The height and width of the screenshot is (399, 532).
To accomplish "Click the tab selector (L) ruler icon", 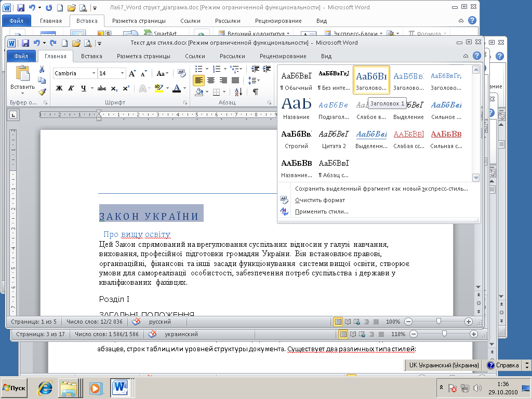I will coord(13,115).
